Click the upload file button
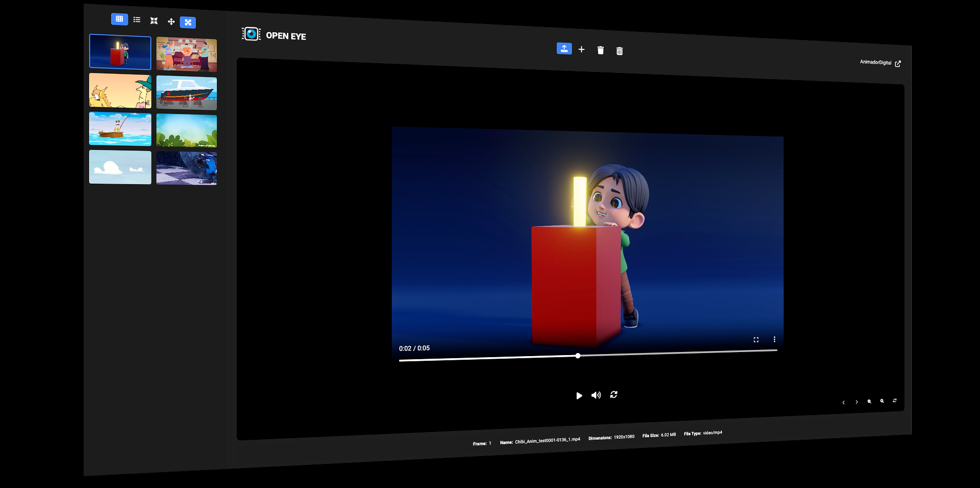This screenshot has height=488, width=980. click(x=564, y=48)
